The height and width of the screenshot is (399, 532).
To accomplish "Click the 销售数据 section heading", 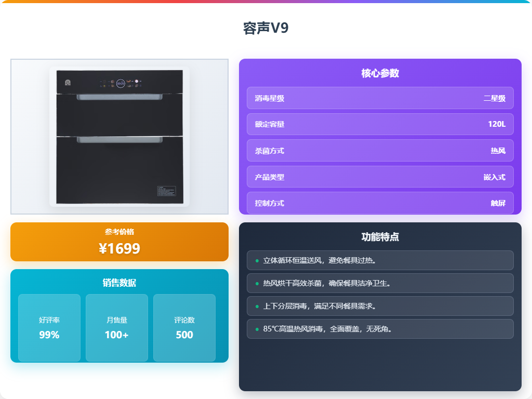I will (119, 283).
